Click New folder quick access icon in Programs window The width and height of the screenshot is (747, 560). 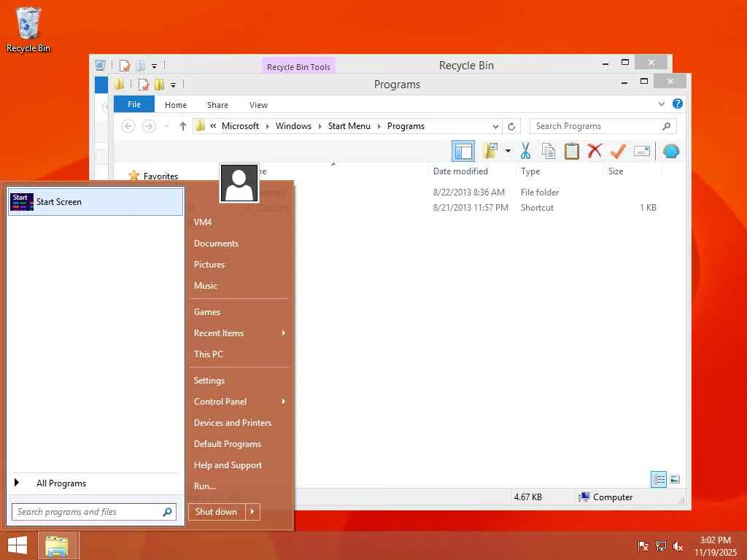[159, 85]
